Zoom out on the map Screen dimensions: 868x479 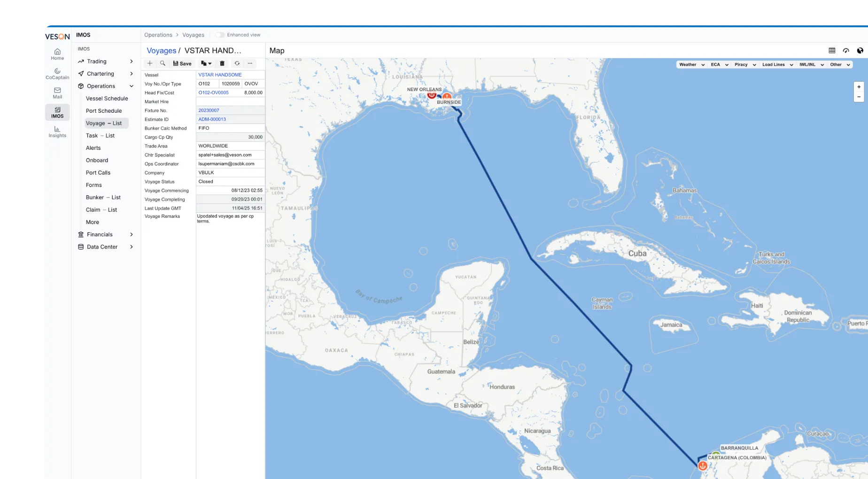(x=859, y=97)
